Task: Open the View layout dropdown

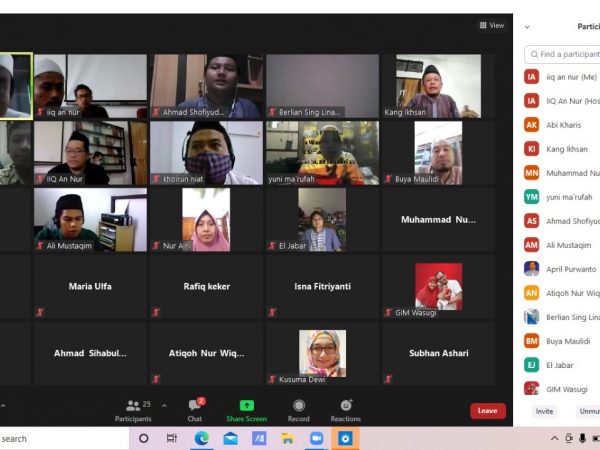Action: pos(492,25)
